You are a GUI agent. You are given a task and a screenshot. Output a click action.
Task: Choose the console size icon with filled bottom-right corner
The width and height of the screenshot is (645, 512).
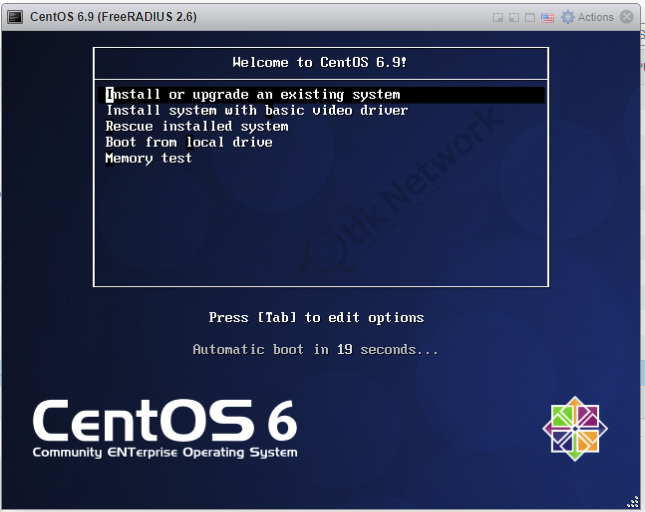click(498, 18)
